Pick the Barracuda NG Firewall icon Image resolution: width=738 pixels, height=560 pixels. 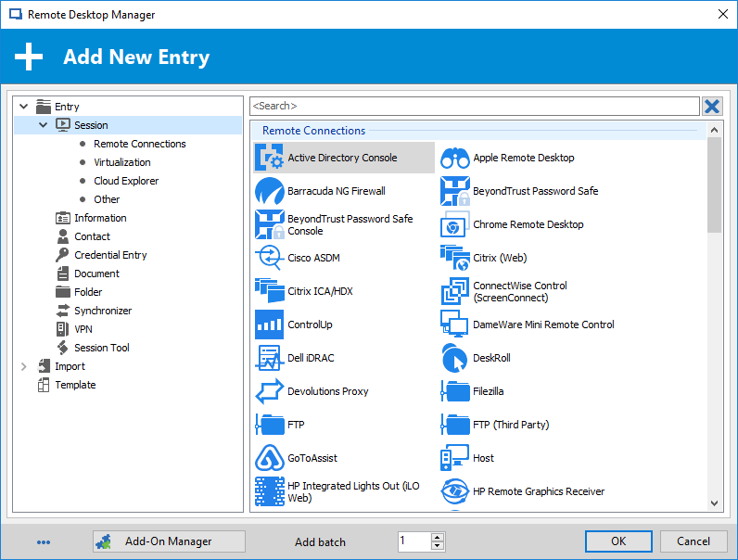(x=270, y=191)
